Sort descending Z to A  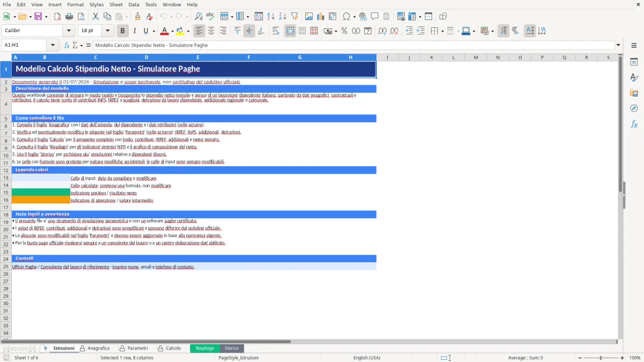coord(283,17)
